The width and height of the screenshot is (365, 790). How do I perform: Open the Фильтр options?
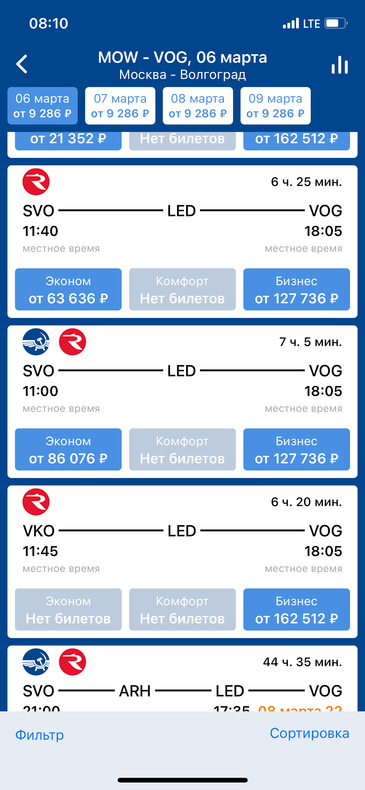click(x=39, y=735)
